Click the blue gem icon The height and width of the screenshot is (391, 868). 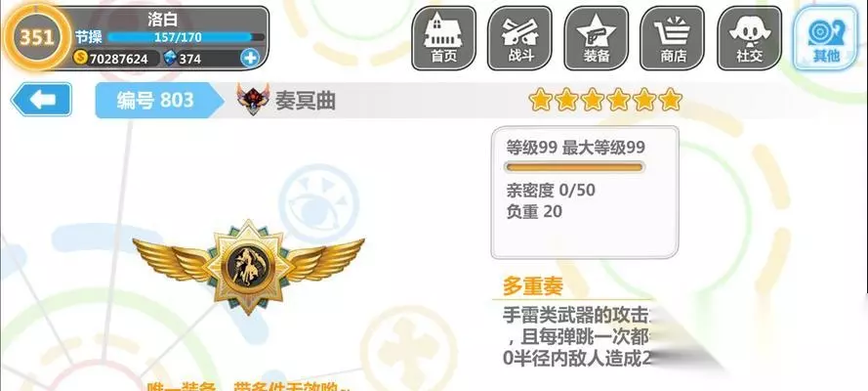click(x=171, y=58)
